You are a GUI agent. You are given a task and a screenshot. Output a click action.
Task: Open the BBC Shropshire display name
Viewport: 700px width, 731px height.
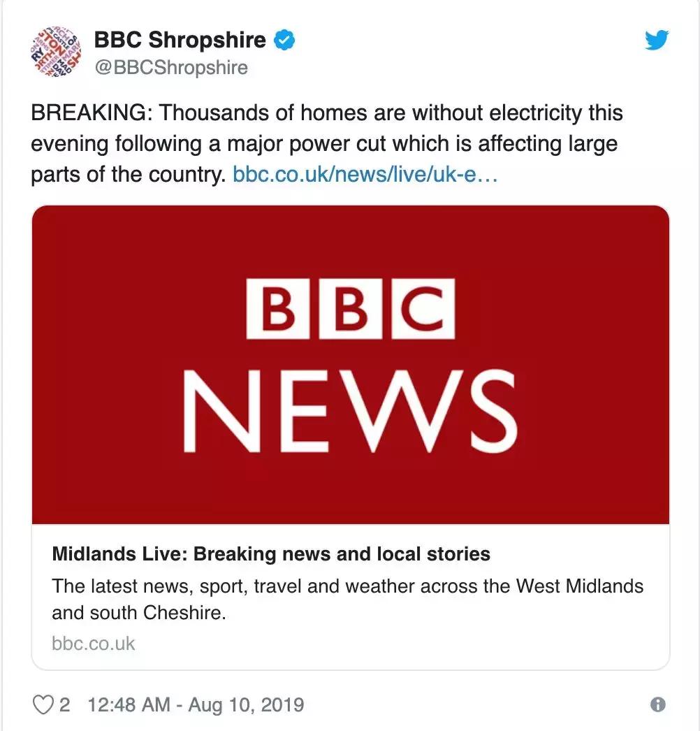coord(180,40)
